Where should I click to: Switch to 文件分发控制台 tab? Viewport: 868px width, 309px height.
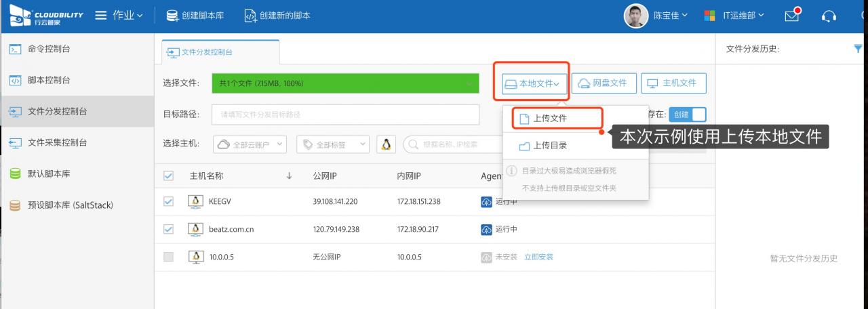pyautogui.click(x=220, y=52)
